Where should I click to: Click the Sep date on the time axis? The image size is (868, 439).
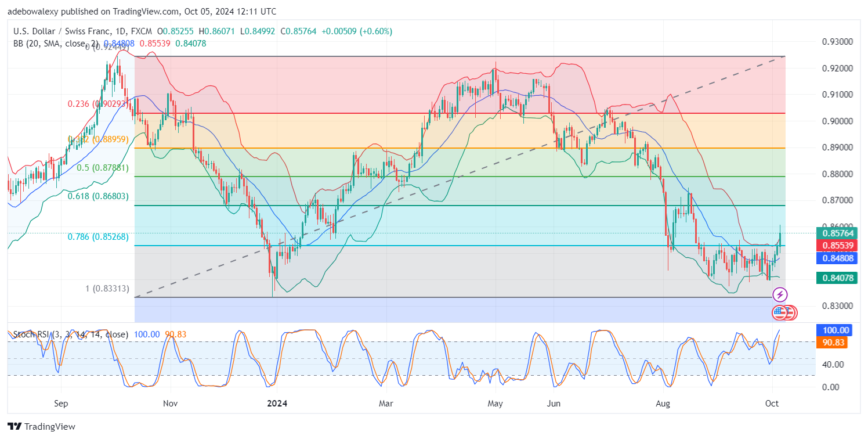point(61,402)
